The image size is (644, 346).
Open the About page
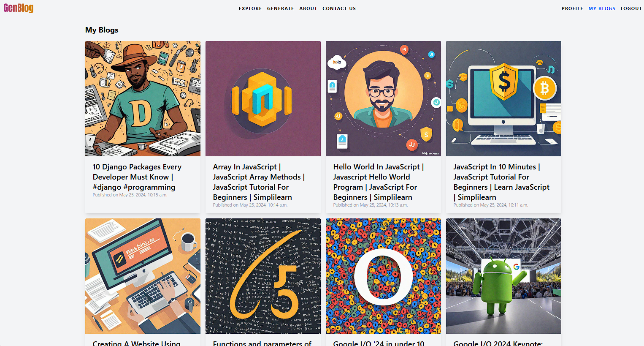308,8
